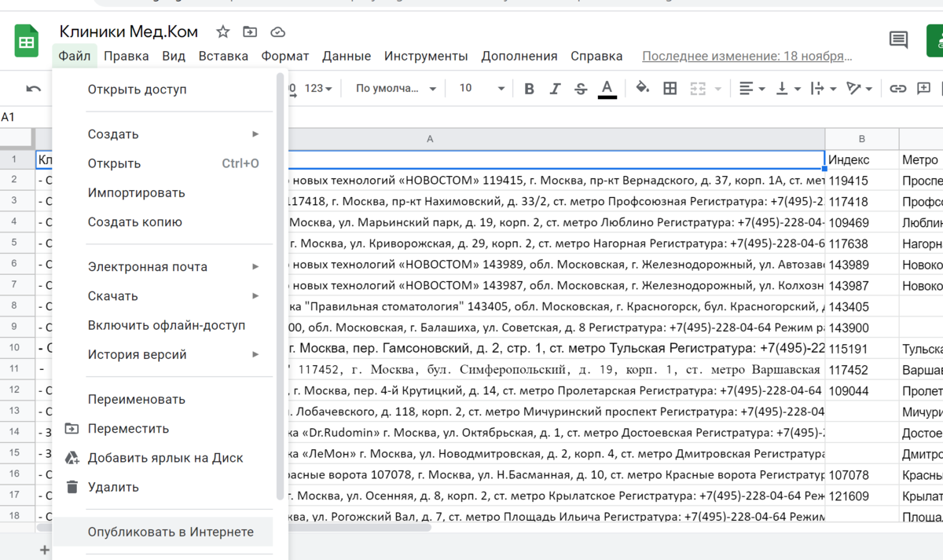The height and width of the screenshot is (560, 943).
Task: Select Открыть Ctrl+O menu entry
Action: pyautogui.click(x=163, y=163)
